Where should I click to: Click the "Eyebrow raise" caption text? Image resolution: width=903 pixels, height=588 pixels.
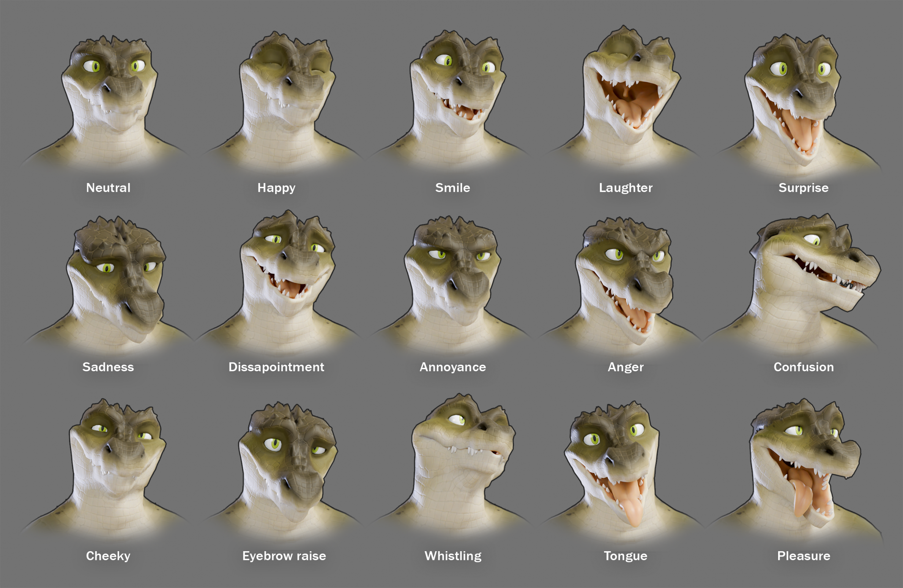click(284, 556)
